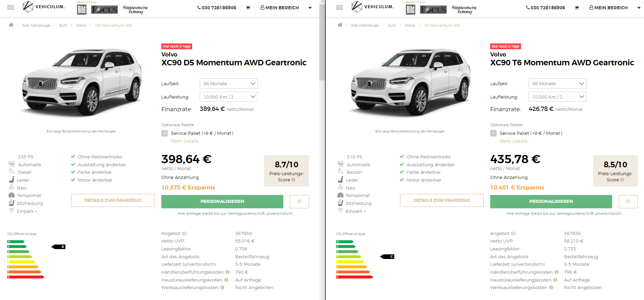The image size is (644, 300).
Task: Open Mehr Details link for D5 Service Paket
Action: [185, 141]
